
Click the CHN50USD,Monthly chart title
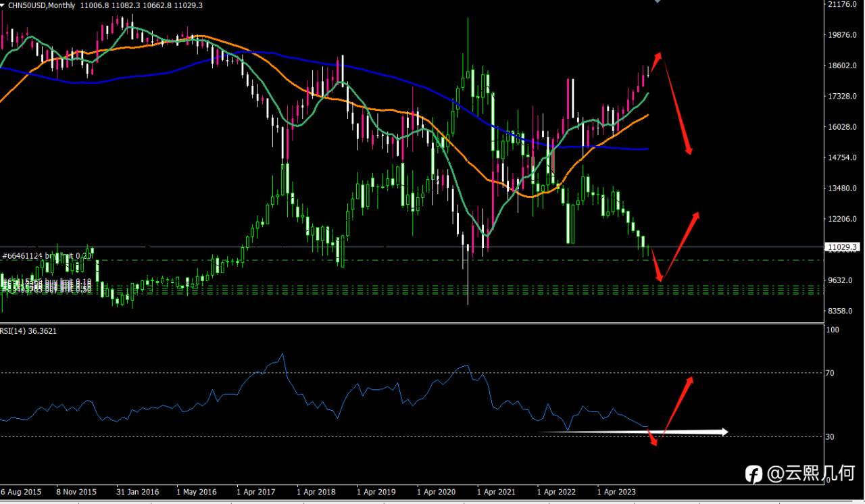pos(41,5)
